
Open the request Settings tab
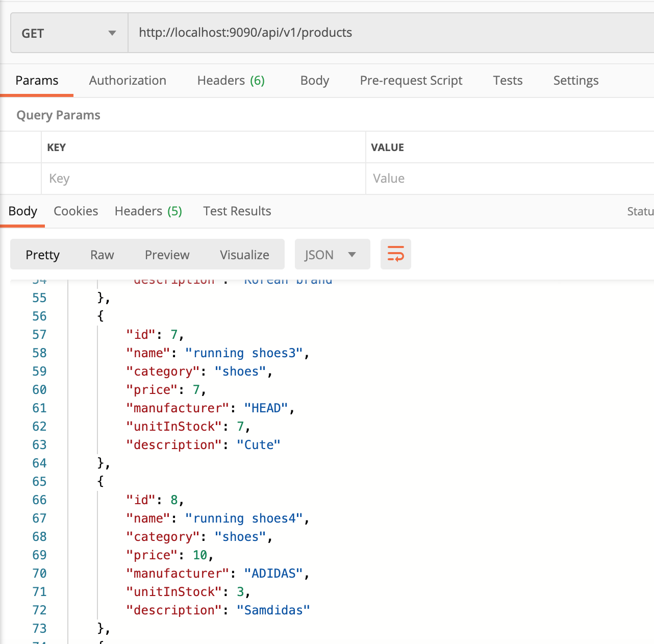[x=576, y=81]
